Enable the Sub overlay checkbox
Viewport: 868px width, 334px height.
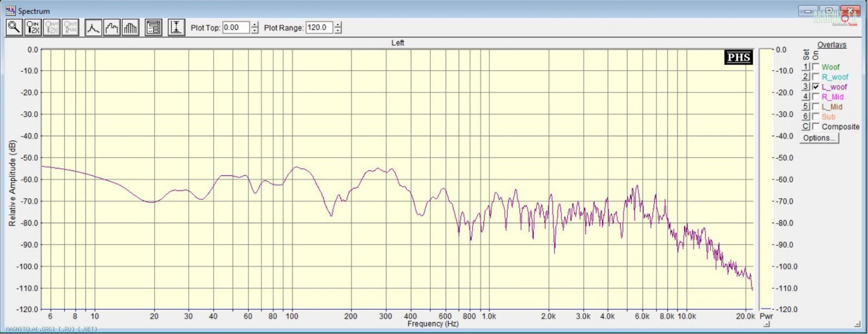(815, 116)
